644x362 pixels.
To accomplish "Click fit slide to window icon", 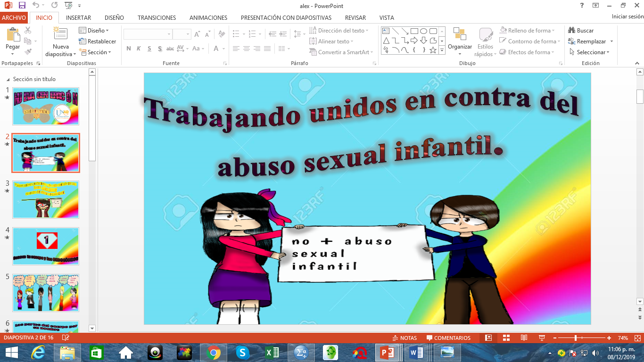I will (637, 338).
